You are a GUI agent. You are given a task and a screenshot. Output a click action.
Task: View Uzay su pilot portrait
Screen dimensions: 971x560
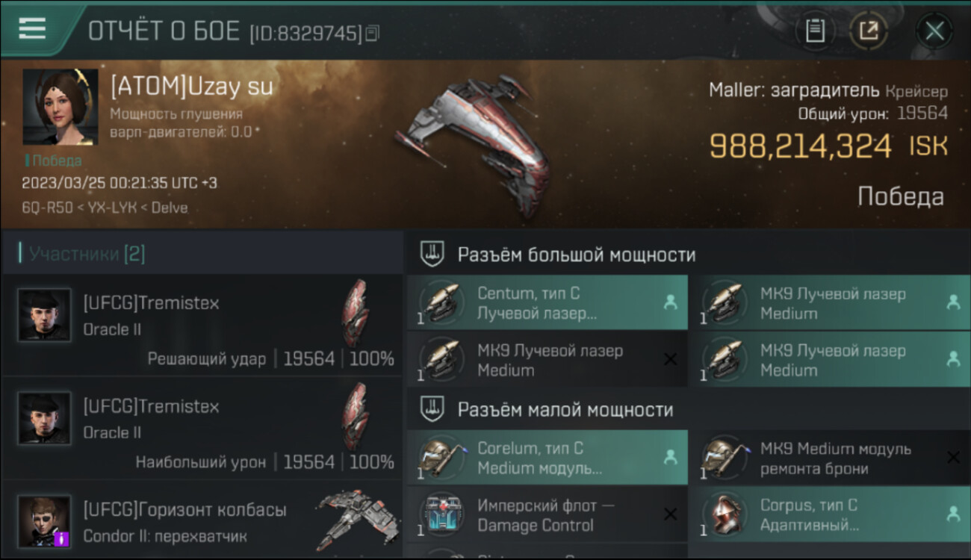coord(60,107)
